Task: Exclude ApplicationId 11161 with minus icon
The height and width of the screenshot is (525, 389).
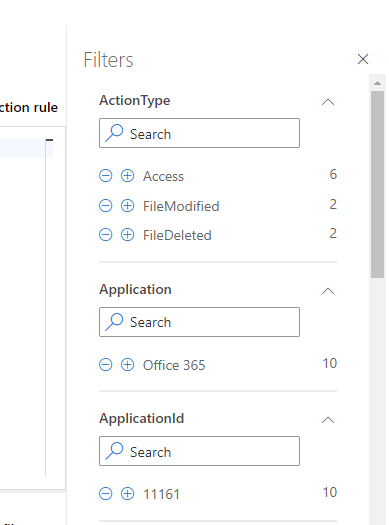Action: click(x=105, y=494)
